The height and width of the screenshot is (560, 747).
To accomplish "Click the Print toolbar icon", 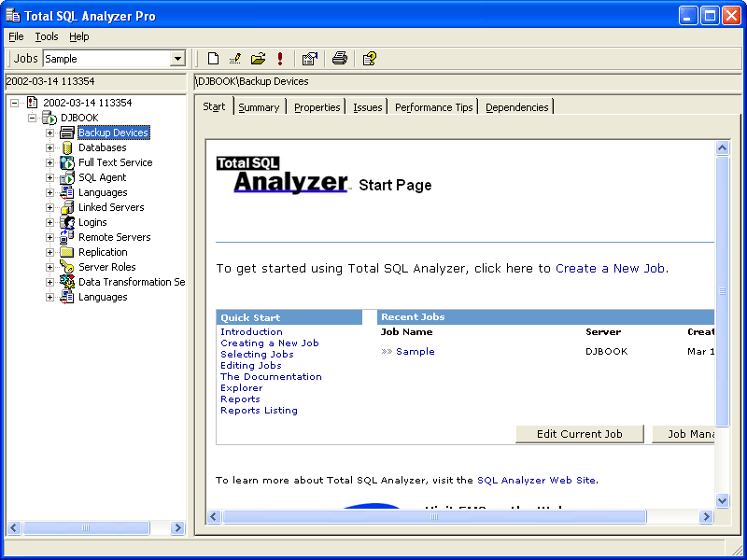I will tap(340, 58).
